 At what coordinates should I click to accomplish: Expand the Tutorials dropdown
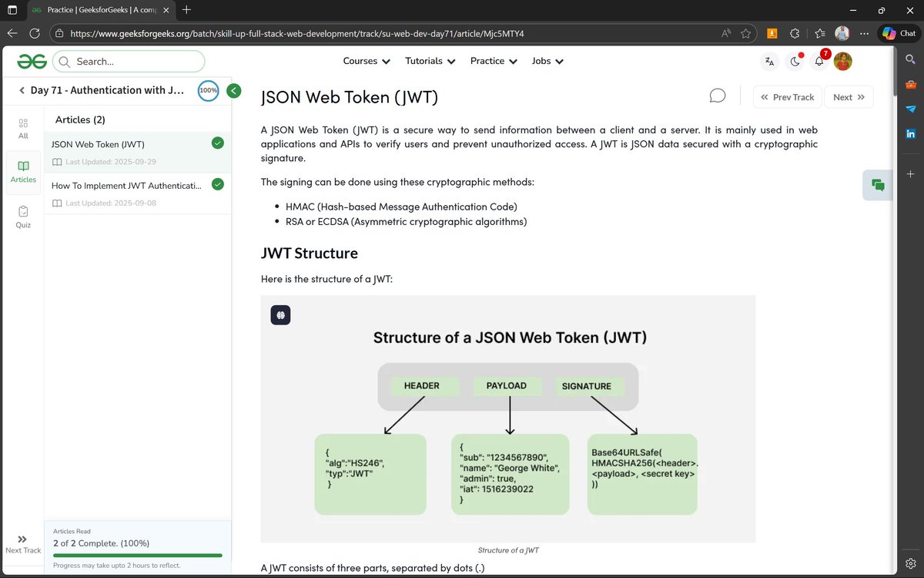pyautogui.click(x=429, y=61)
